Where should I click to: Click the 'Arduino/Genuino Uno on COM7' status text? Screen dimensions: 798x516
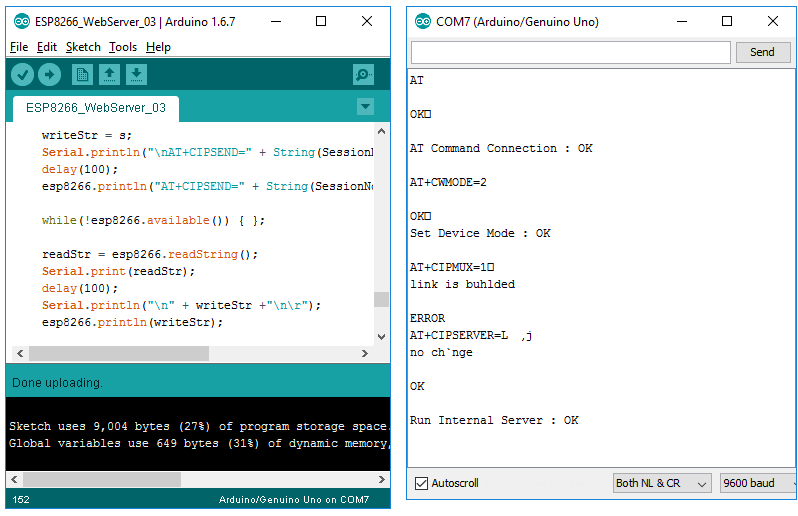[294, 500]
